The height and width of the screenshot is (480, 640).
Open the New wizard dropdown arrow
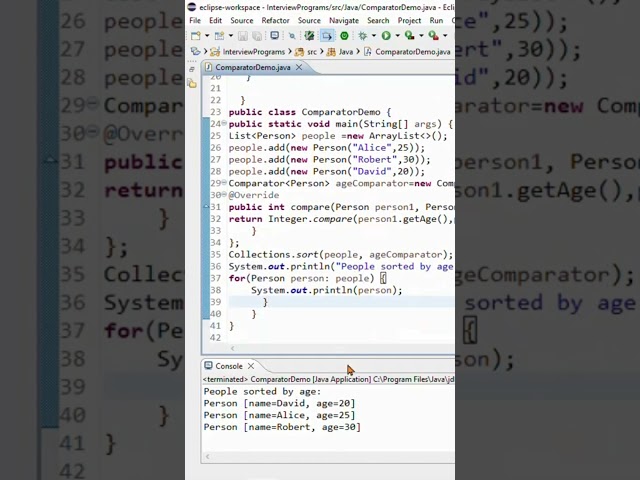(207, 36)
